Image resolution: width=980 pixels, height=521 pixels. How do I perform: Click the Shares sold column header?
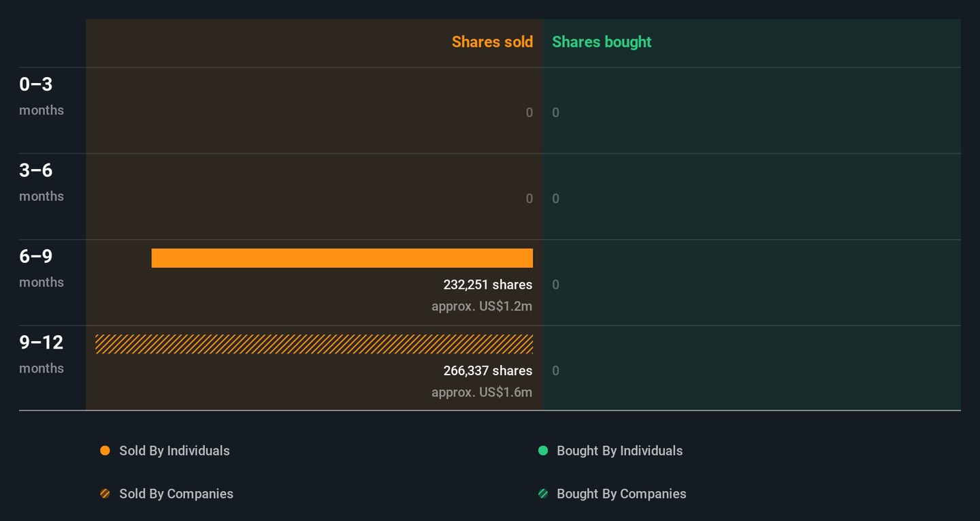pos(492,42)
